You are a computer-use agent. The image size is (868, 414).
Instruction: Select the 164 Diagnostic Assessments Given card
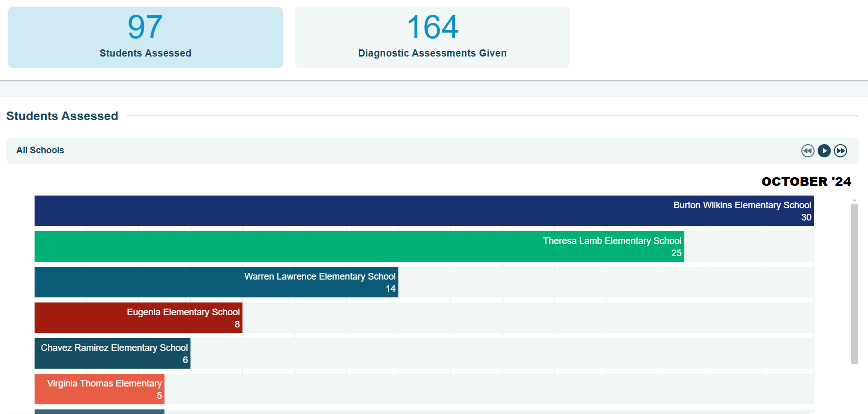432,37
